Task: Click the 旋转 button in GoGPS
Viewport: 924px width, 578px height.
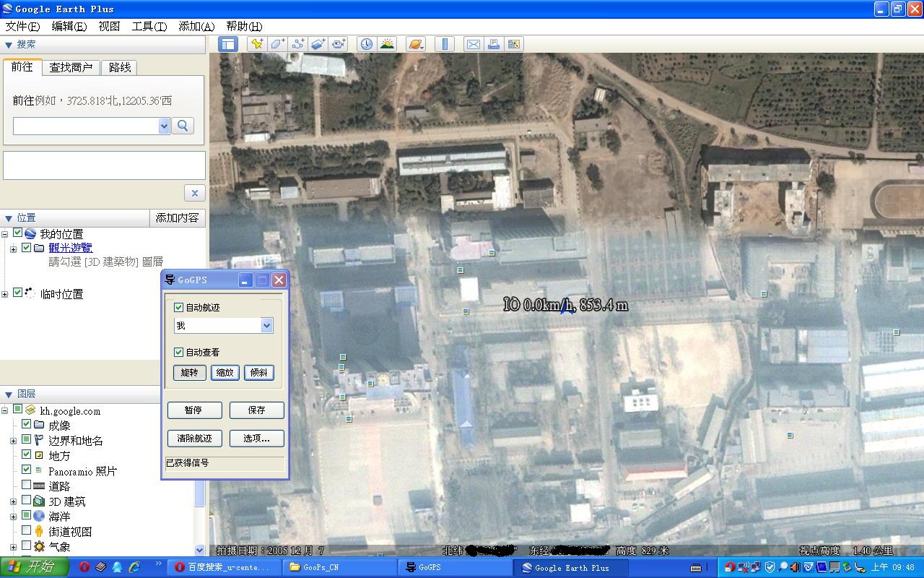Action: point(189,372)
